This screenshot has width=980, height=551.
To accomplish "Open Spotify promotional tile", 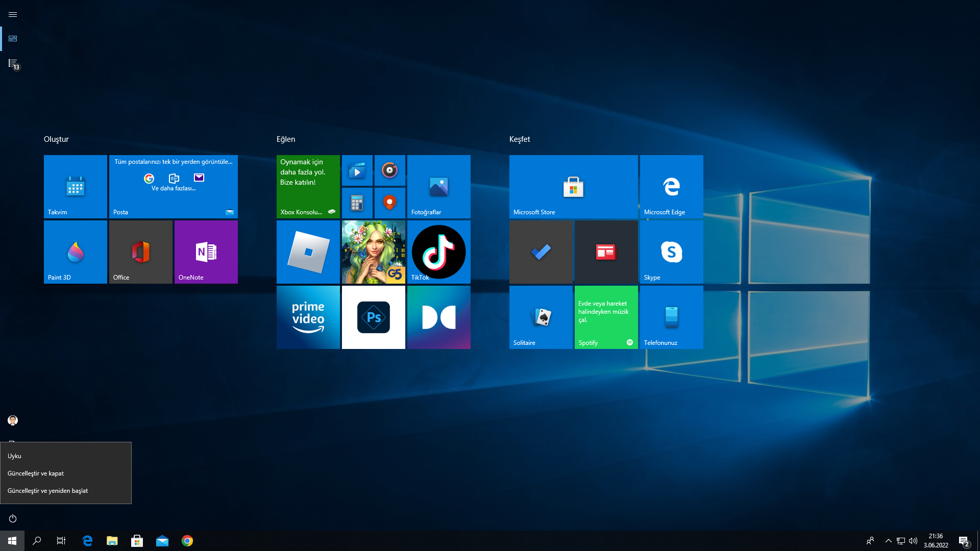I will 606,317.
